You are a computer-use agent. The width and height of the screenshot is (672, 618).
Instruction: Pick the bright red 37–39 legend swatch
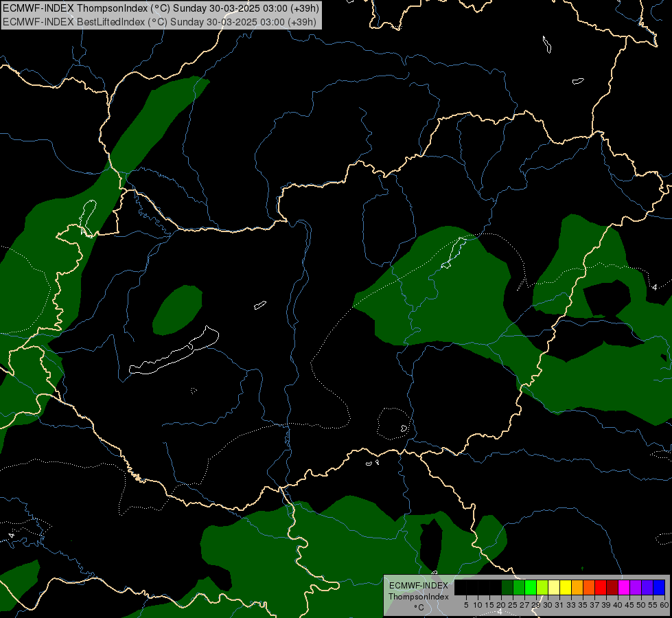click(601, 587)
